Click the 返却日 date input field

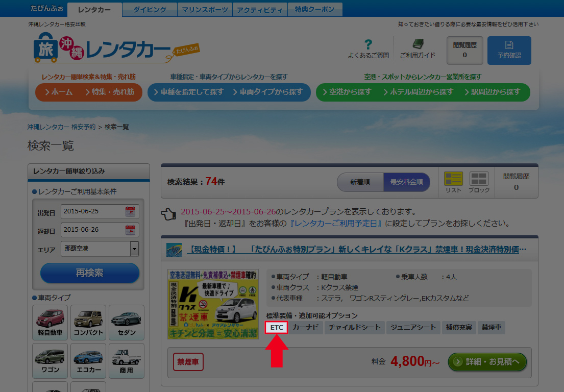coord(100,230)
